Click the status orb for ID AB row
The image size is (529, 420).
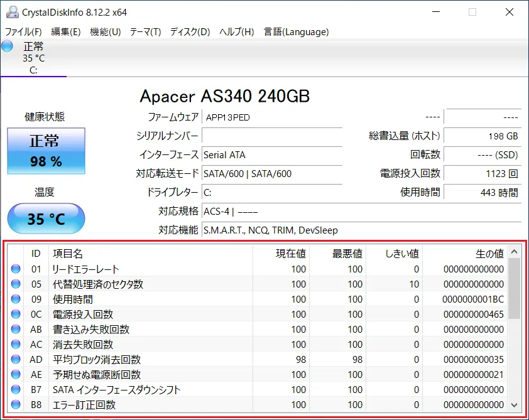click(16, 329)
